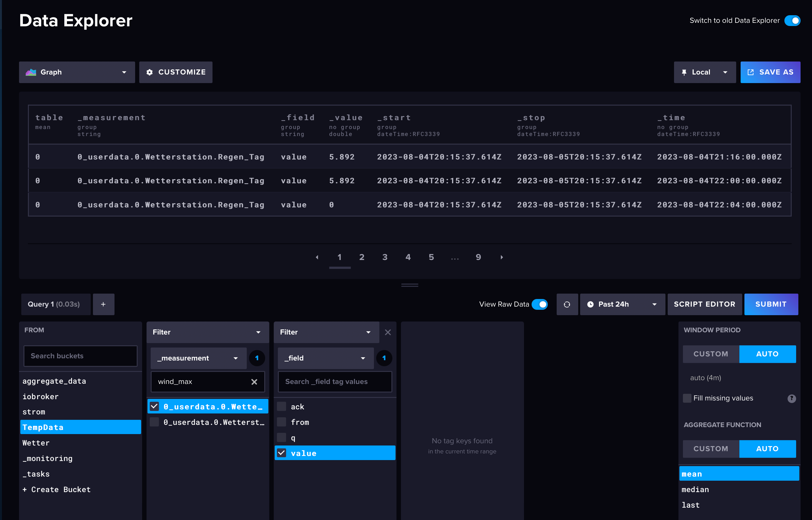Toggle Switch to old Data Explorer
Screen dimensions: 812x520
click(x=792, y=21)
